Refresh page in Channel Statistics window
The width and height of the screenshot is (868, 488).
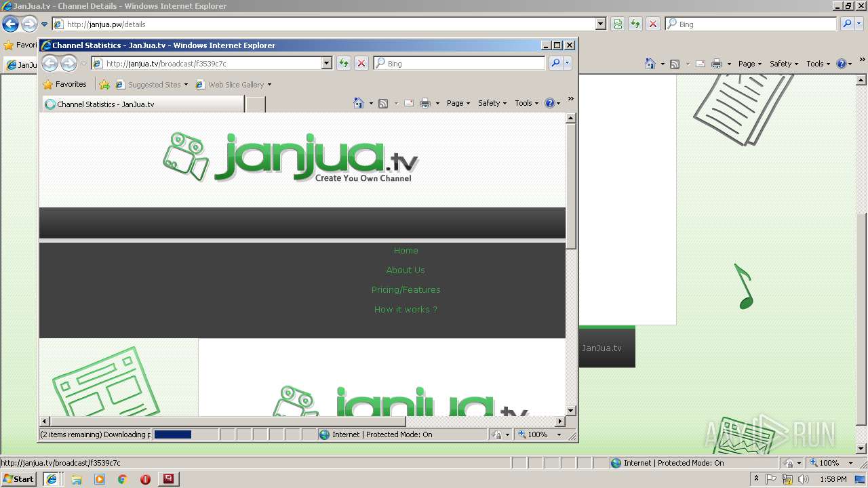(344, 63)
